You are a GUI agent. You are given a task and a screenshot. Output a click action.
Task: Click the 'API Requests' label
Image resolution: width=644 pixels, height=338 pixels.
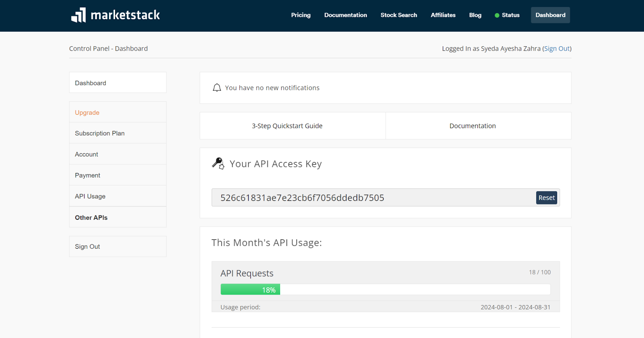247,273
